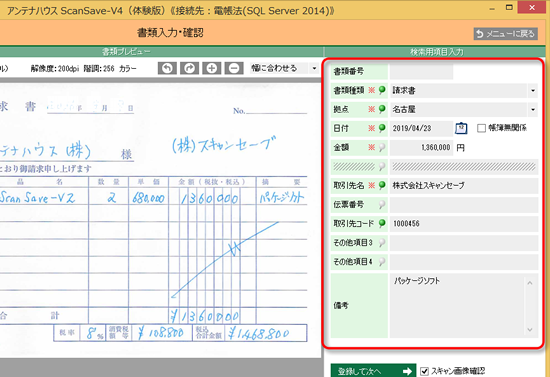Click the 日付 field with 2019/04/23
Image resolution: width=550 pixels, height=377 pixels.
(x=421, y=128)
